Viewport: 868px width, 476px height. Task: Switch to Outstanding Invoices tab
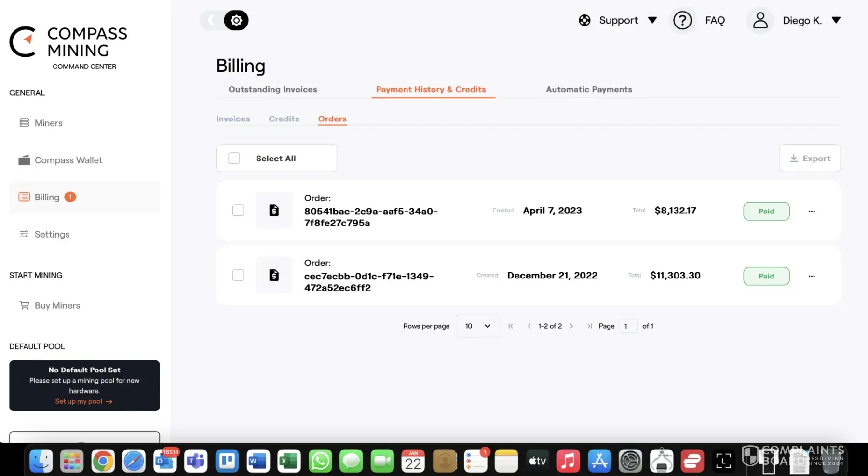pos(272,89)
